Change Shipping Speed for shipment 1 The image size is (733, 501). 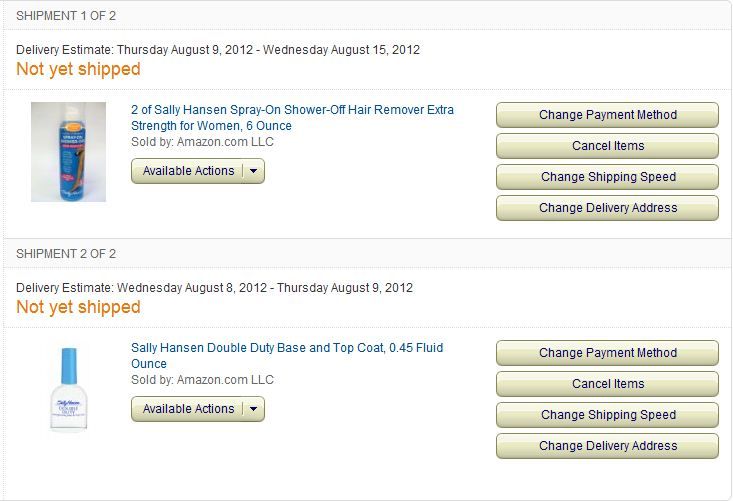pyautogui.click(x=607, y=177)
